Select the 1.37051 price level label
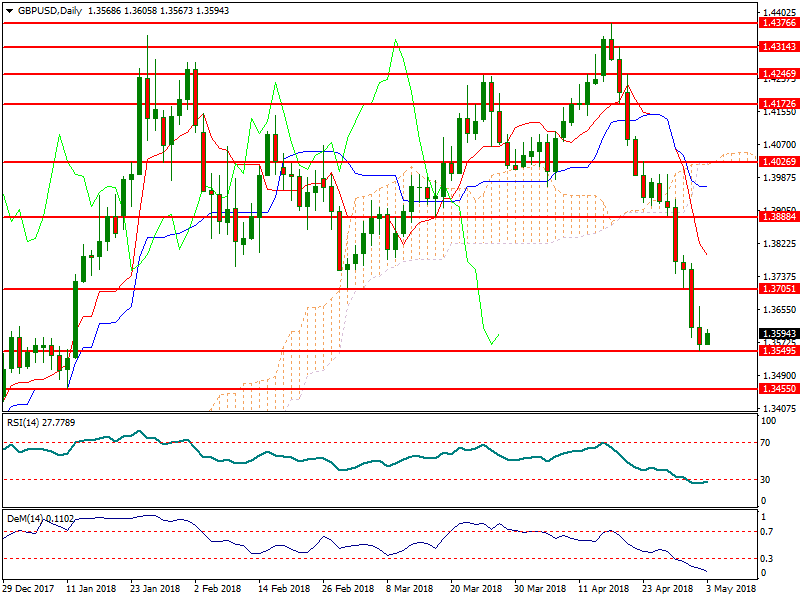Image resolution: width=800 pixels, height=600 pixels. pos(778,289)
